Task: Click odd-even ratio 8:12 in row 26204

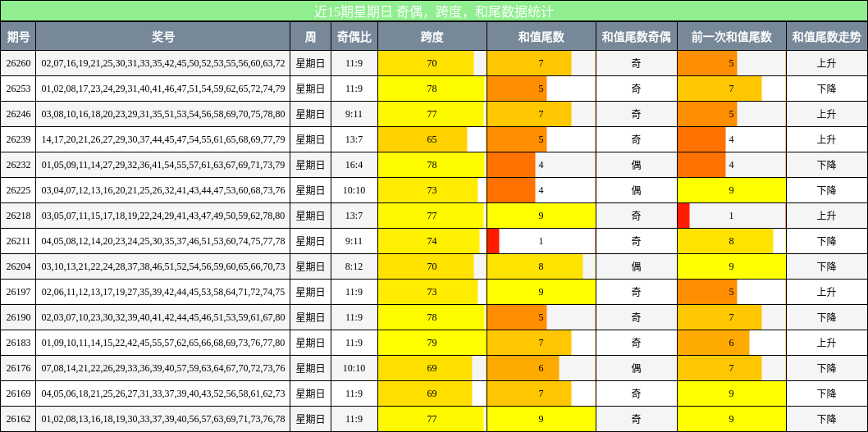Action: pos(354,266)
